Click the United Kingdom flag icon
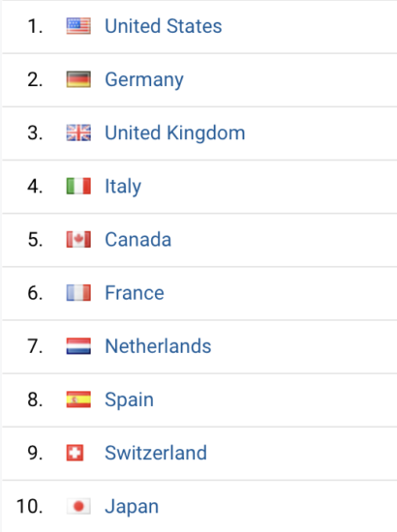The width and height of the screenshot is (397, 532). pos(78,133)
